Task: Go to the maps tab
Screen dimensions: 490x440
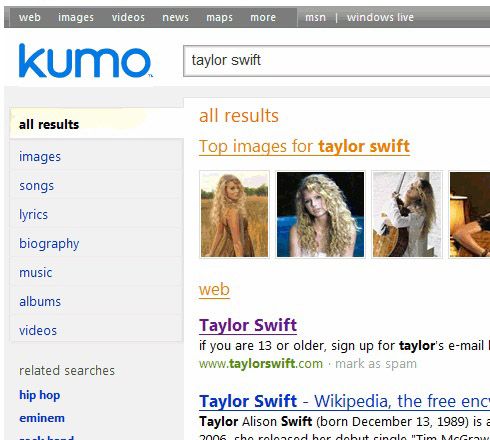Action: pos(219,17)
